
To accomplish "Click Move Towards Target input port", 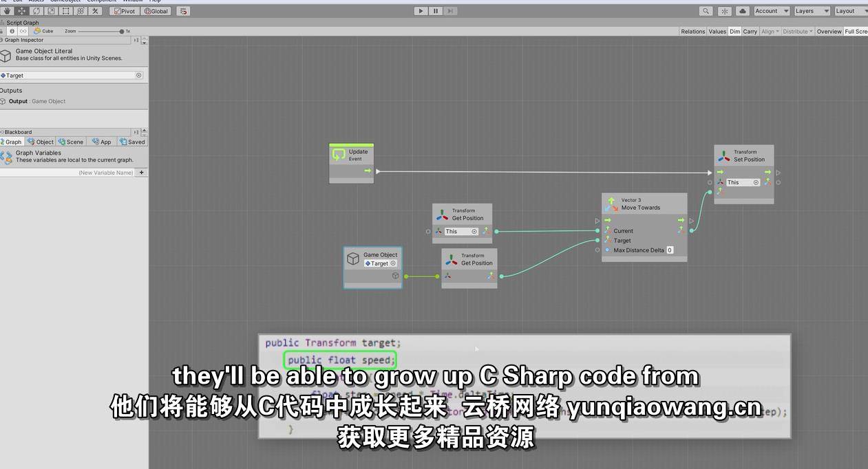I will (x=597, y=241).
